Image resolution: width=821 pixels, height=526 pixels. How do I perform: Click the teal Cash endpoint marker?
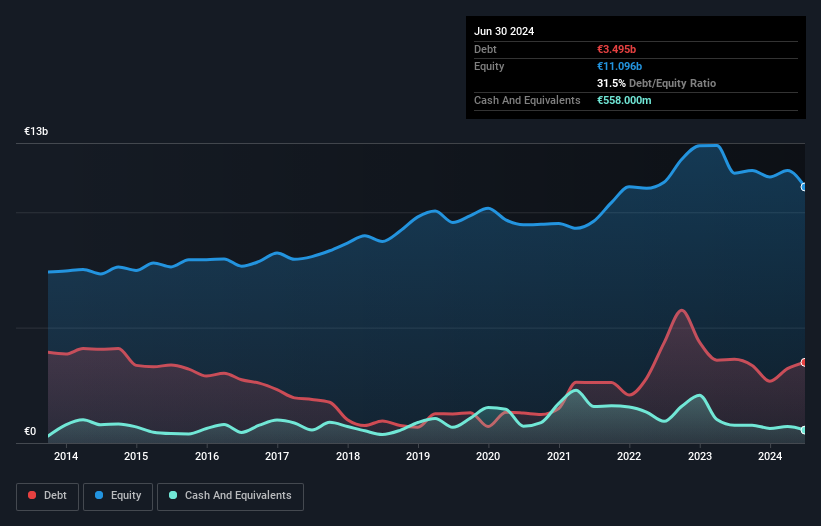click(804, 430)
